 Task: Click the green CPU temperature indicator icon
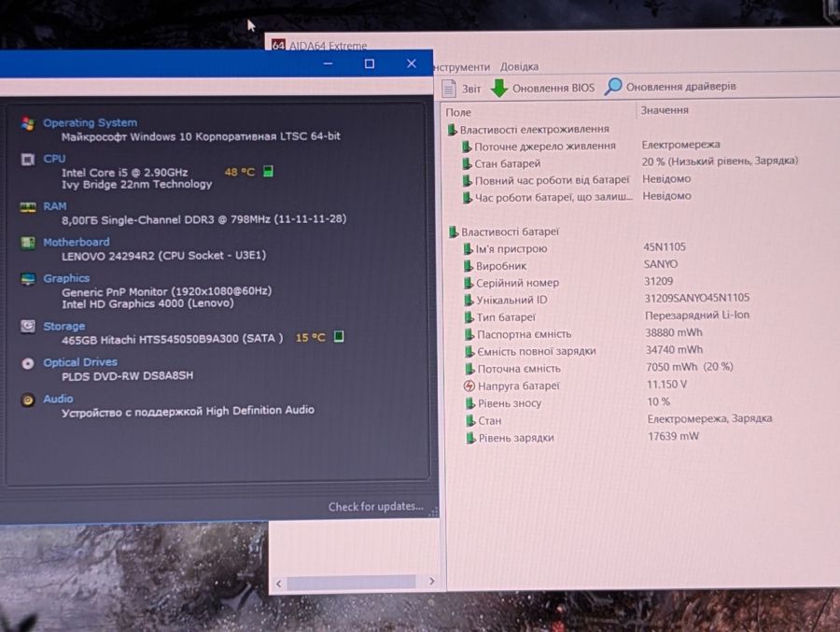269,171
